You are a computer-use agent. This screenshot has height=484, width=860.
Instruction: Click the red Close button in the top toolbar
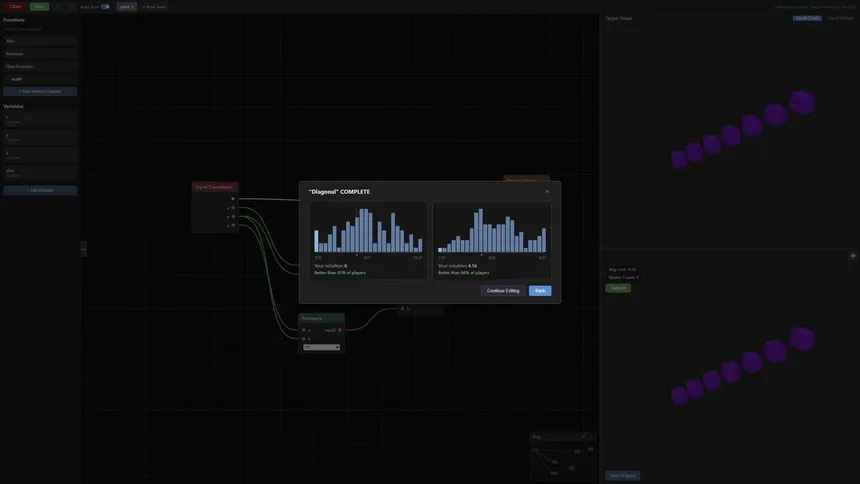tap(15, 7)
